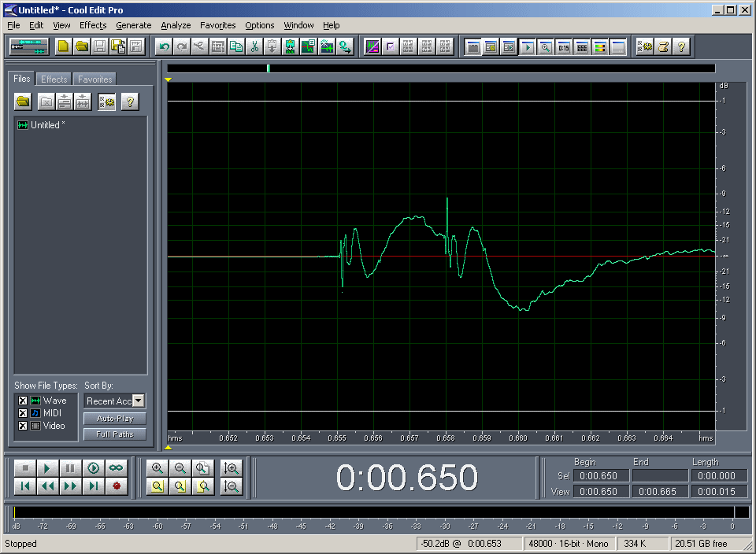Click the Zoom Out Vertically icon
This screenshot has width=756, height=554.
pyautogui.click(x=231, y=486)
